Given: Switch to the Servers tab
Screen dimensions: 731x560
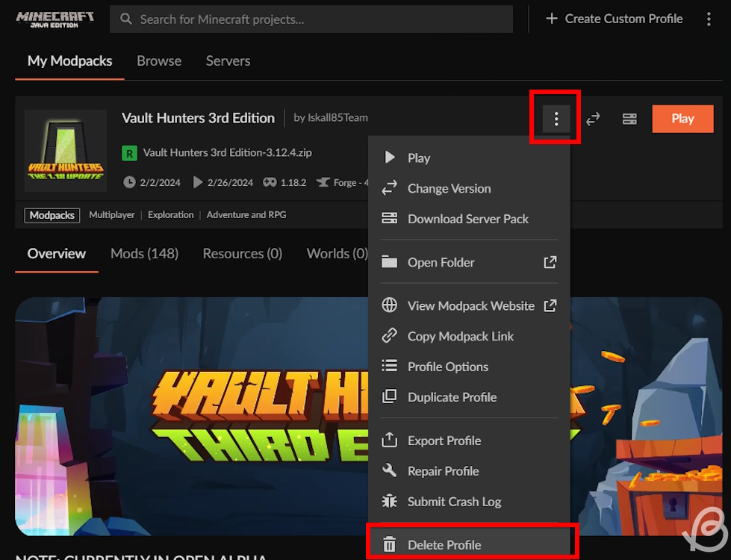Looking at the screenshot, I should pyautogui.click(x=227, y=60).
